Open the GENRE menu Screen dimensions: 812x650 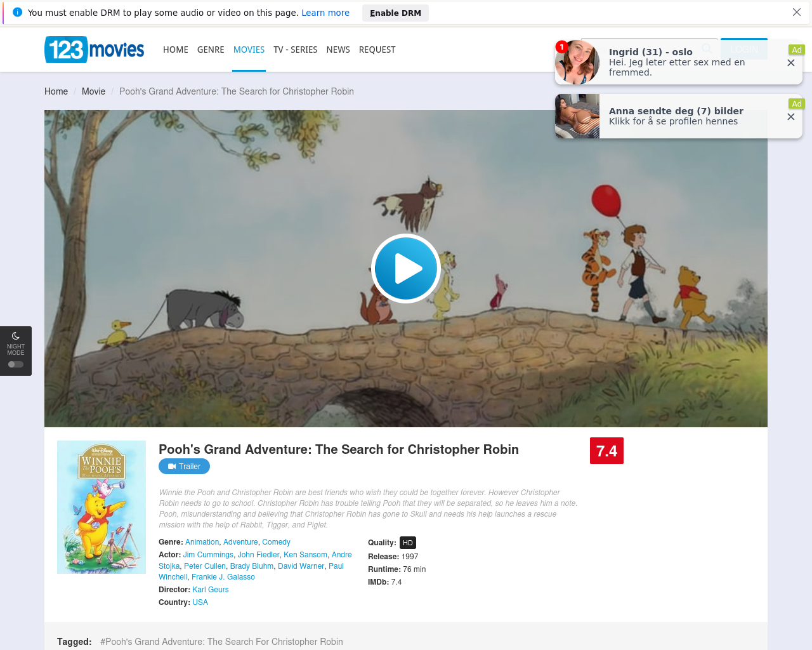[211, 50]
